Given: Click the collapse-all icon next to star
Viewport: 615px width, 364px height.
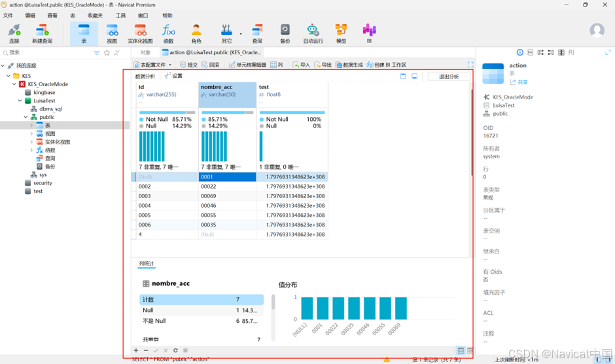Looking at the screenshot, I should pyautogui.click(x=116, y=53).
